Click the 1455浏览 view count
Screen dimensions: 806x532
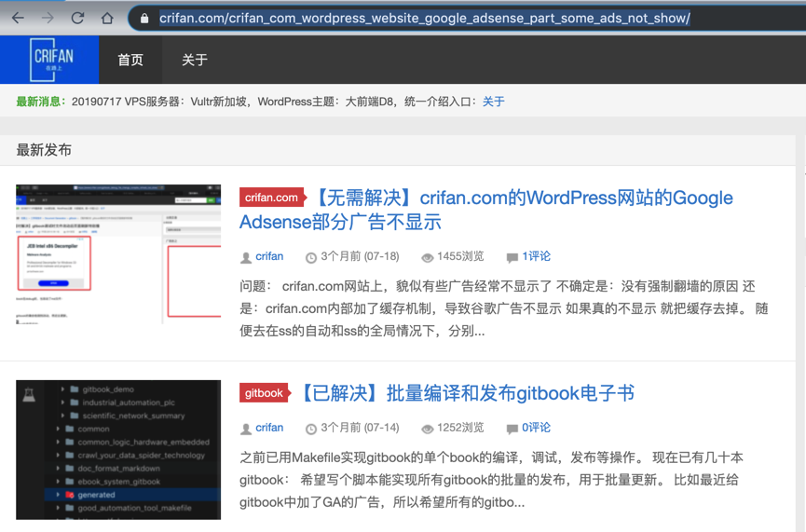(460, 256)
